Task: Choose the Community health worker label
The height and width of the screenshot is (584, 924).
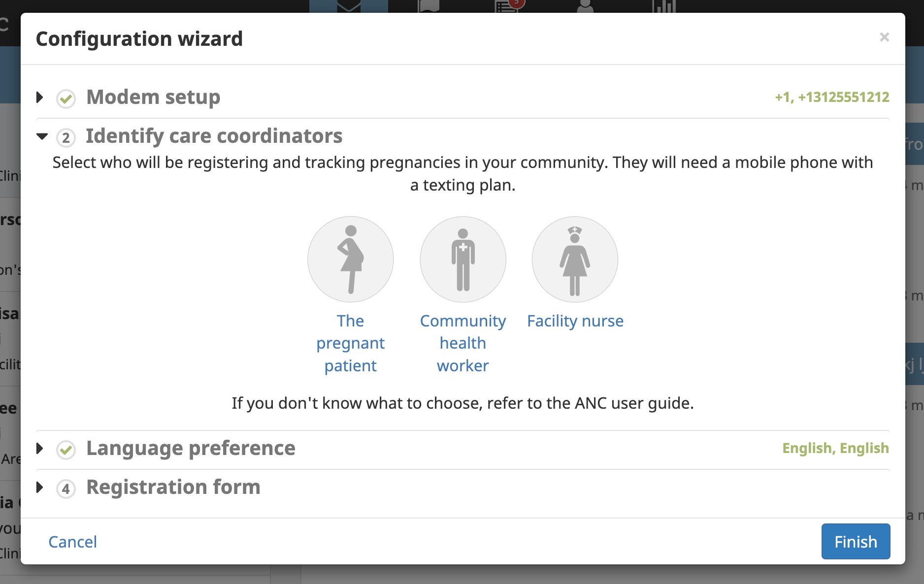Action: [462, 343]
